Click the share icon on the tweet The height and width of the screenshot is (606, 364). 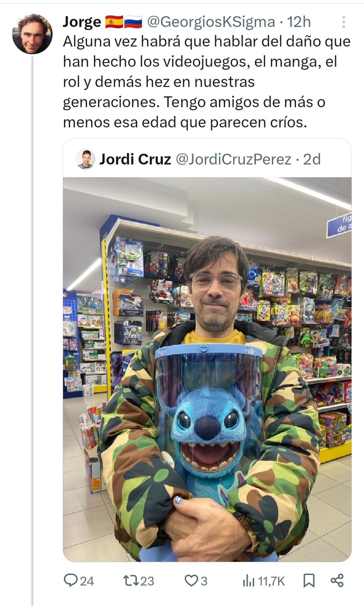pos(337,581)
